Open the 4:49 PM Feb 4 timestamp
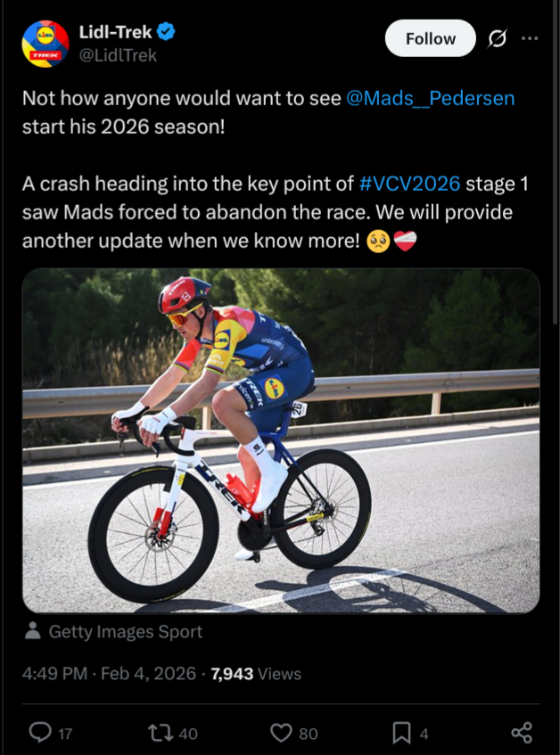The image size is (560, 755). (x=109, y=674)
